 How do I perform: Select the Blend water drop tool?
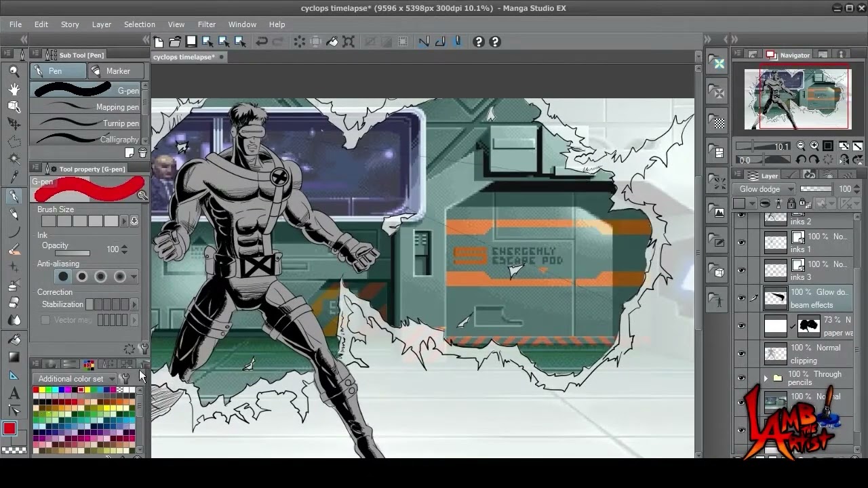point(14,321)
